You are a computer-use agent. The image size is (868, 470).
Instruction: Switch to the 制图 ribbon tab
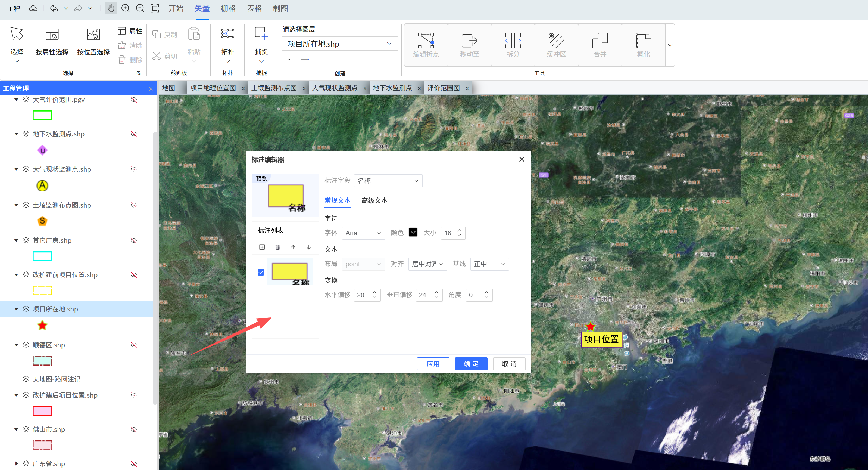click(280, 8)
